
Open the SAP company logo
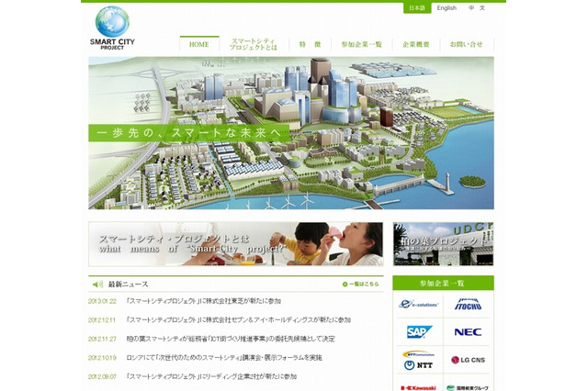coord(419,332)
